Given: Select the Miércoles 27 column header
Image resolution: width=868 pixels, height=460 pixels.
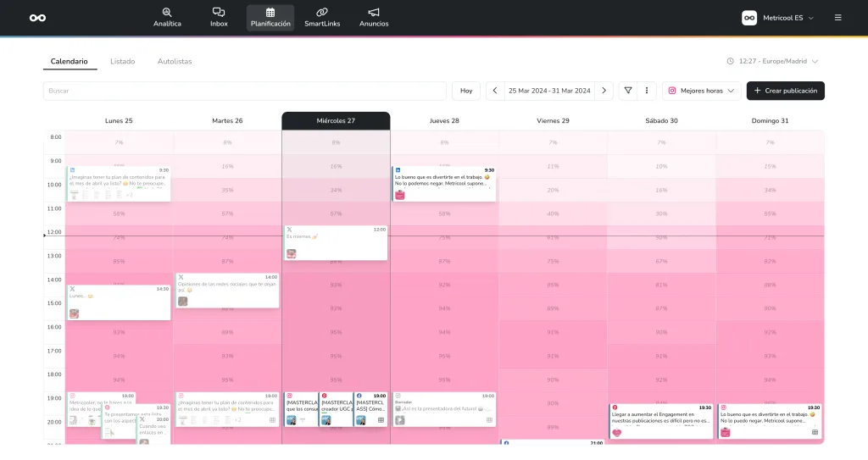Looking at the screenshot, I should 336,121.
